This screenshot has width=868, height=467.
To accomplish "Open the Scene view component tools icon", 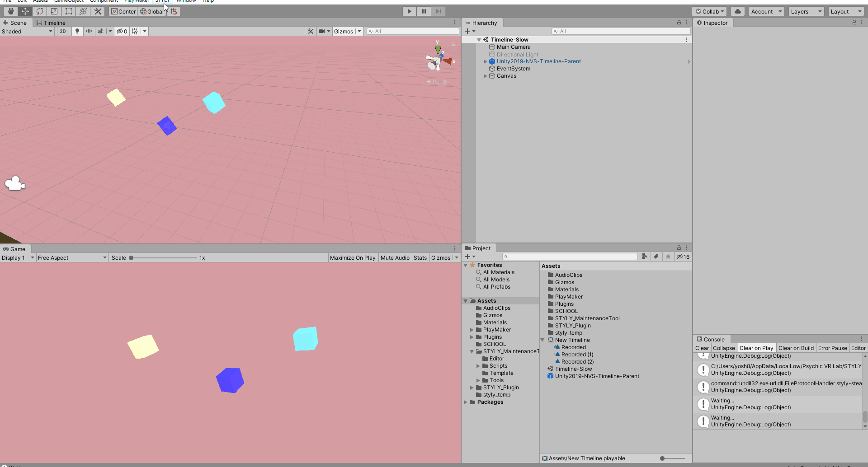I will coord(311,31).
